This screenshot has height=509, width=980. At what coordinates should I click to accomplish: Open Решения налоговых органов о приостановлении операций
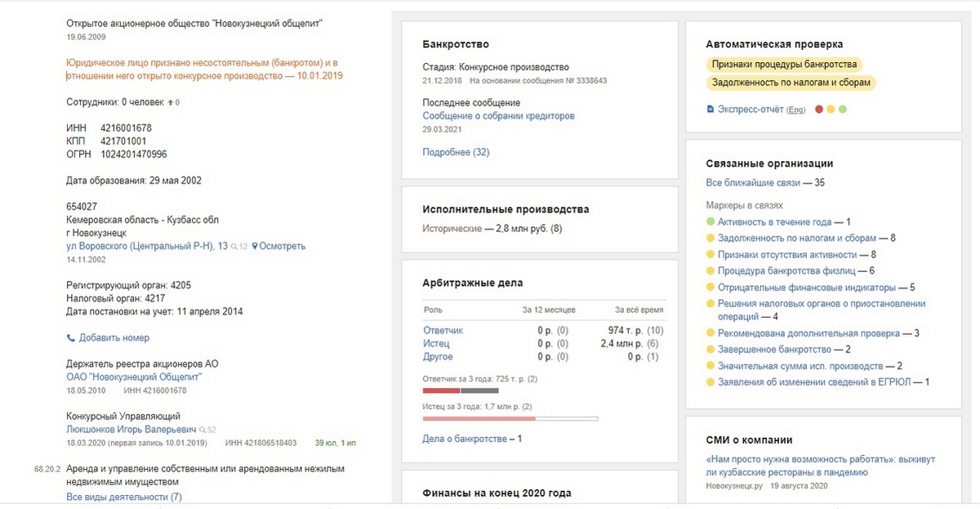[822, 310]
